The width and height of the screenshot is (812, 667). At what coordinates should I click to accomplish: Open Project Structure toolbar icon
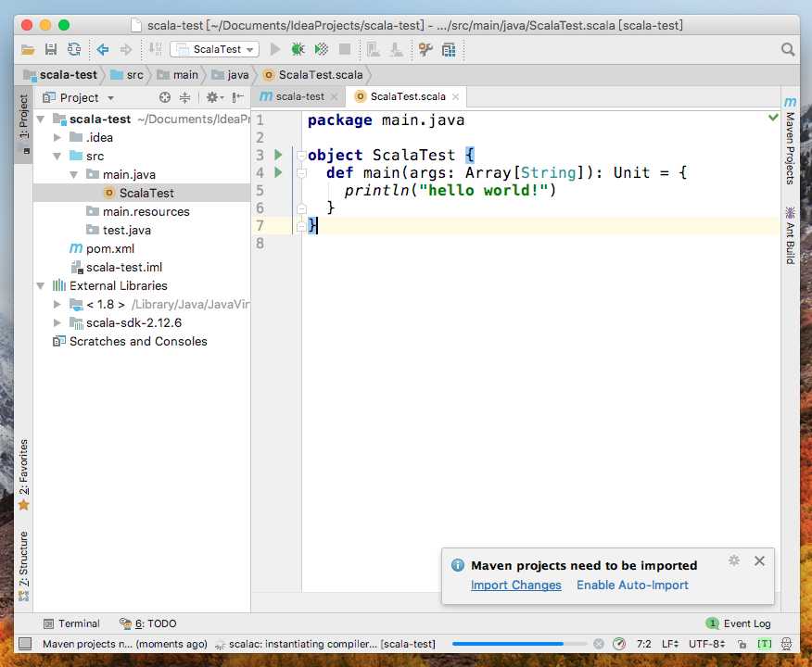tap(449, 50)
